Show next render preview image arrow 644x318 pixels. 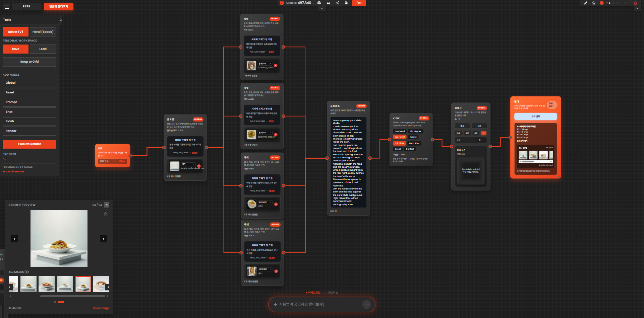104,239
